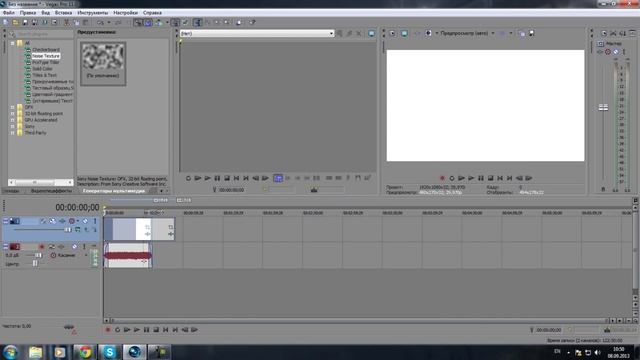Click Preview on External Monitor icon
Viewport: 640px width, 360px height.
404,33
